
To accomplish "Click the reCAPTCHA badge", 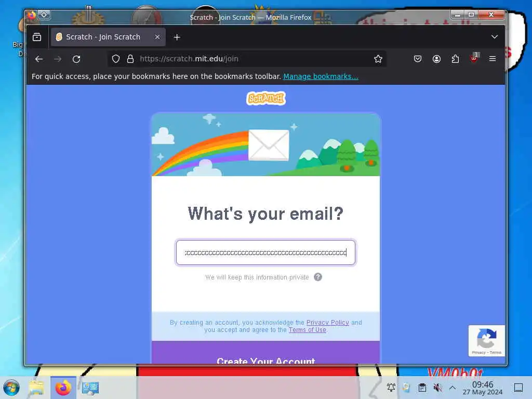I will pyautogui.click(x=486, y=341).
